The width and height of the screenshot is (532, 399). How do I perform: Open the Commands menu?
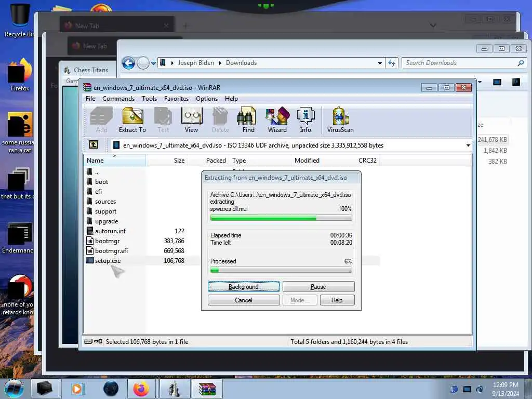[x=118, y=98]
